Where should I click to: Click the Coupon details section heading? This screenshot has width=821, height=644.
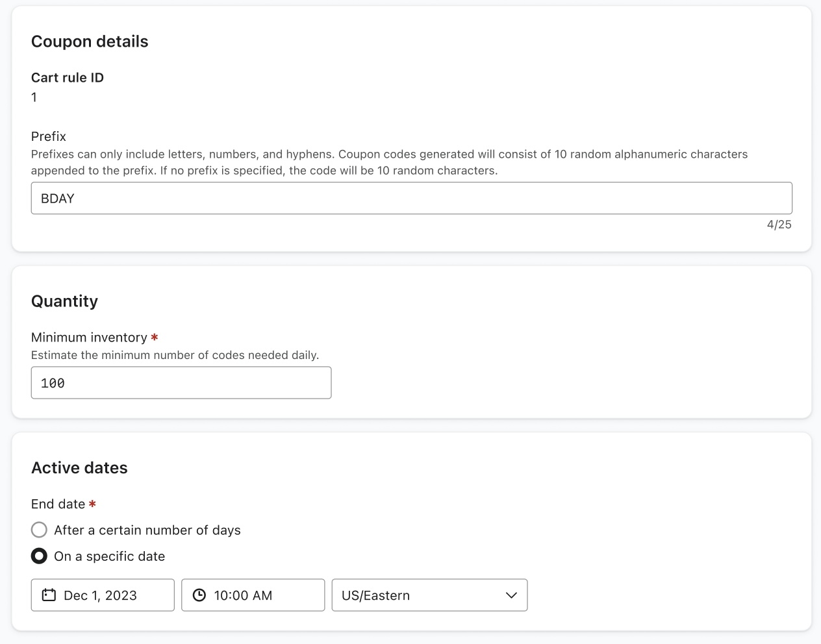[x=90, y=41]
